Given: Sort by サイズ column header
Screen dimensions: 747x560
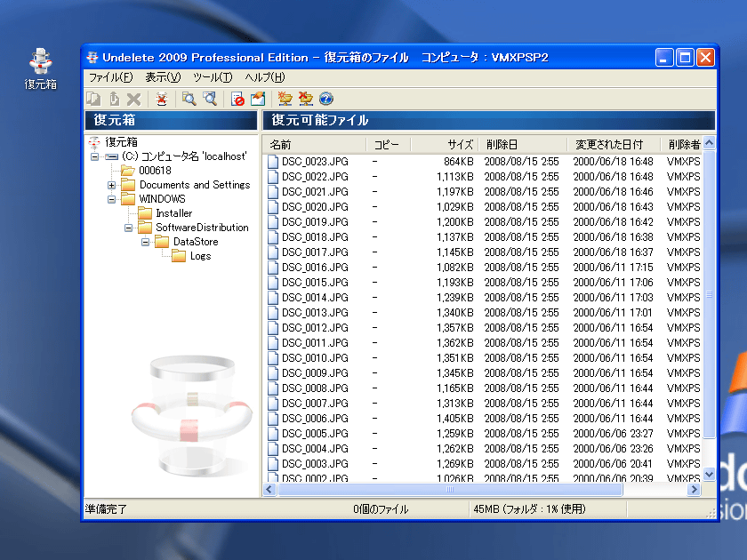Looking at the screenshot, I should click(x=444, y=144).
